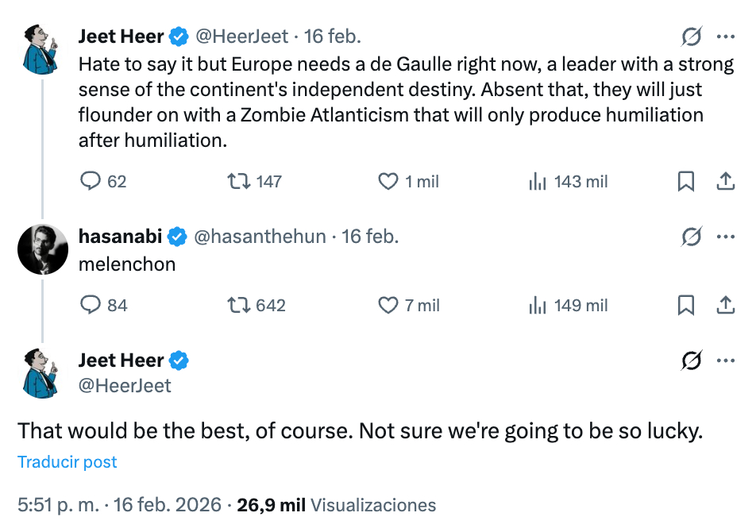Like Jeet Heer's tweet with 1 mil likes
The height and width of the screenshot is (532, 756).
click(388, 182)
